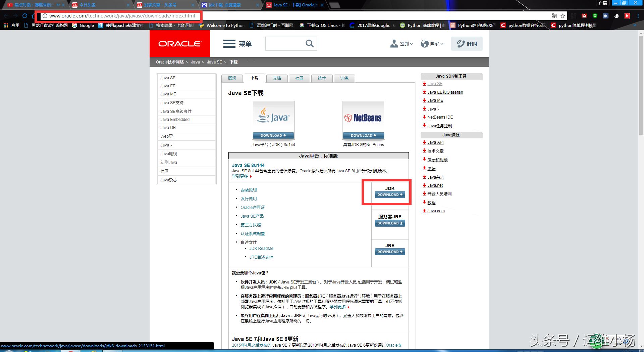Open the 认证系统配置 link
Image resolution: width=644 pixels, height=352 pixels.
click(253, 234)
